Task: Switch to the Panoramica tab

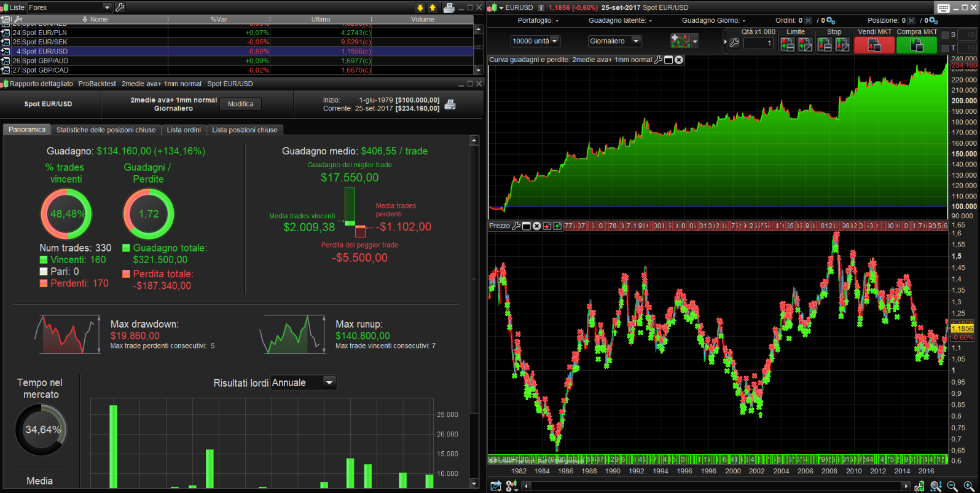Action: pos(27,130)
